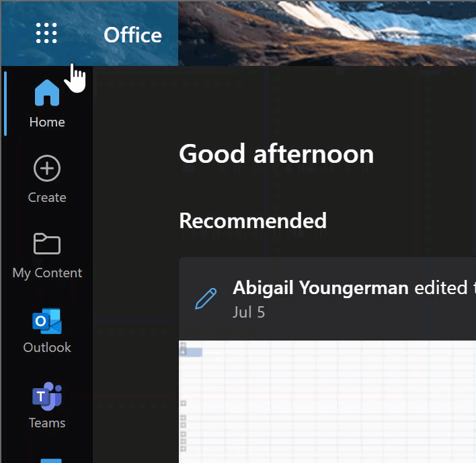Click the pencil edit icon on card
The image size is (476, 463).
(206, 299)
